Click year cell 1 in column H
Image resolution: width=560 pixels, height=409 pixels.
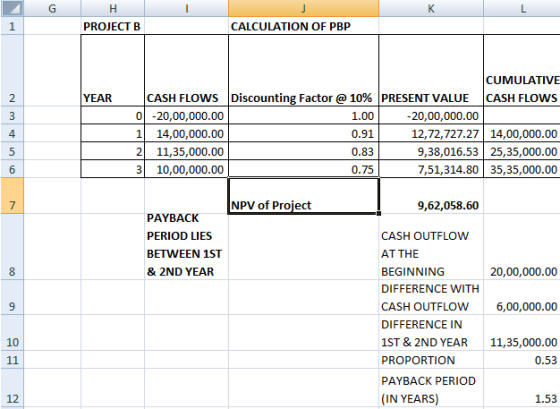113,133
